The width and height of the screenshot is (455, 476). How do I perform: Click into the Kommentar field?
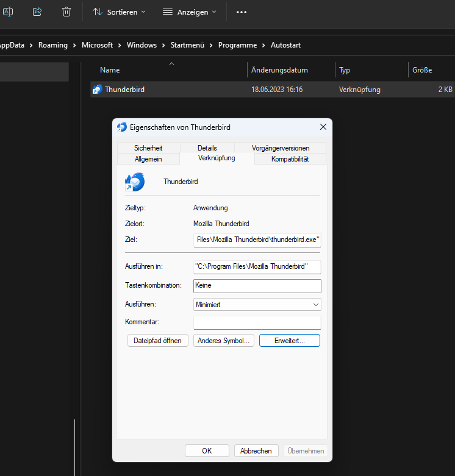point(257,322)
